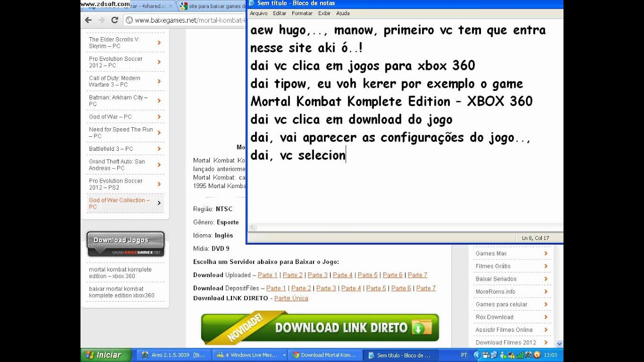Click the chevron beside Batman: Arkham City
The image size is (644, 362).
coord(159,101)
